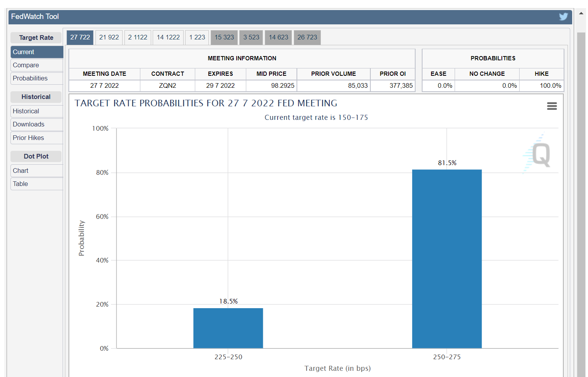Click the Historical section header
Viewport: 588px width, 377px height.
pyautogui.click(x=36, y=97)
